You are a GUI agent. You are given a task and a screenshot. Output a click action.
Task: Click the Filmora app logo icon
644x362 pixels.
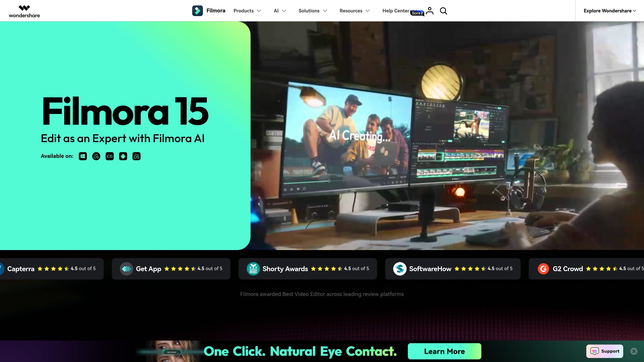(x=197, y=11)
